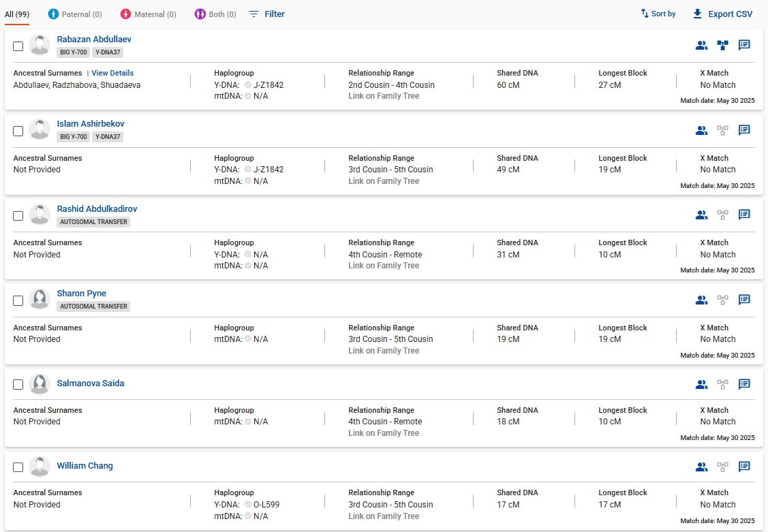Open notes icon for William Chang

click(x=744, y=467)
